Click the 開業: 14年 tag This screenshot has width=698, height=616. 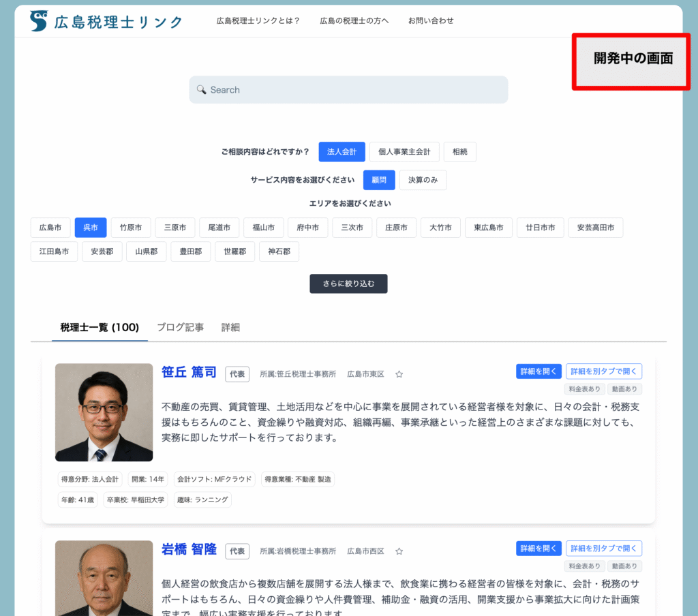(148, 479)
